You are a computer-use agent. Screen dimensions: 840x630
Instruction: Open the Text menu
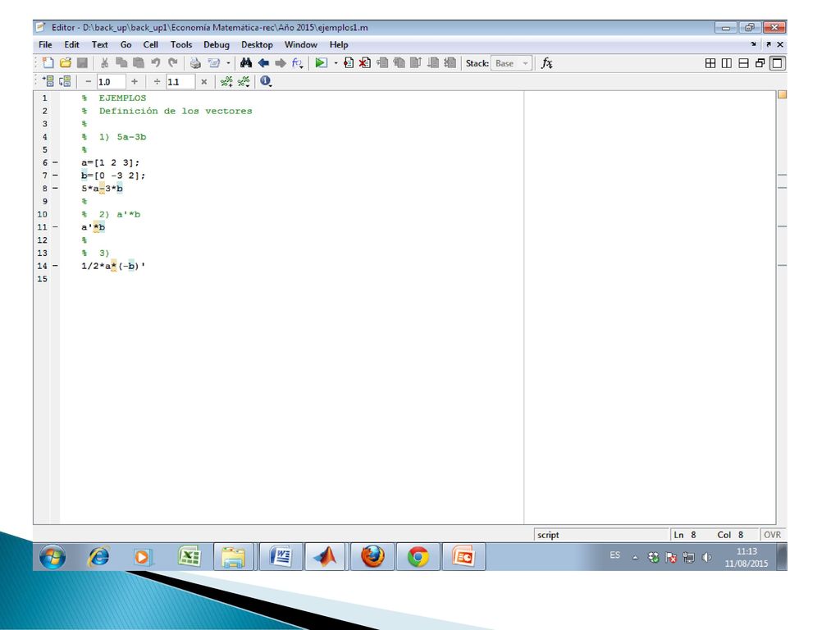click(99, 44)
